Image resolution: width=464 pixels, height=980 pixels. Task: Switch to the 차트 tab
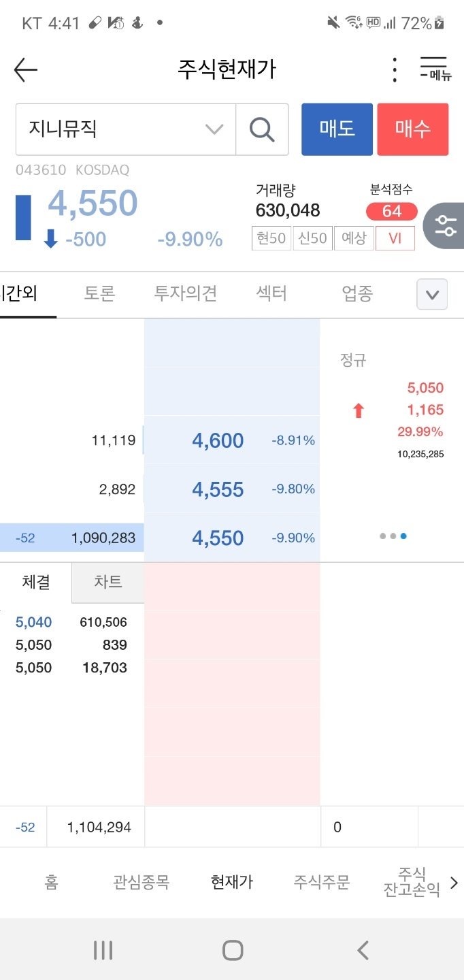click(108, 583)
